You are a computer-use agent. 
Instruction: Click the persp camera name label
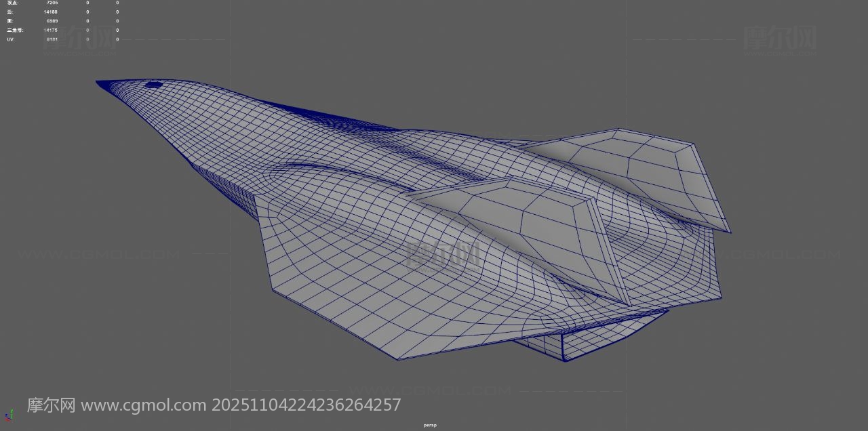point(430,426)
